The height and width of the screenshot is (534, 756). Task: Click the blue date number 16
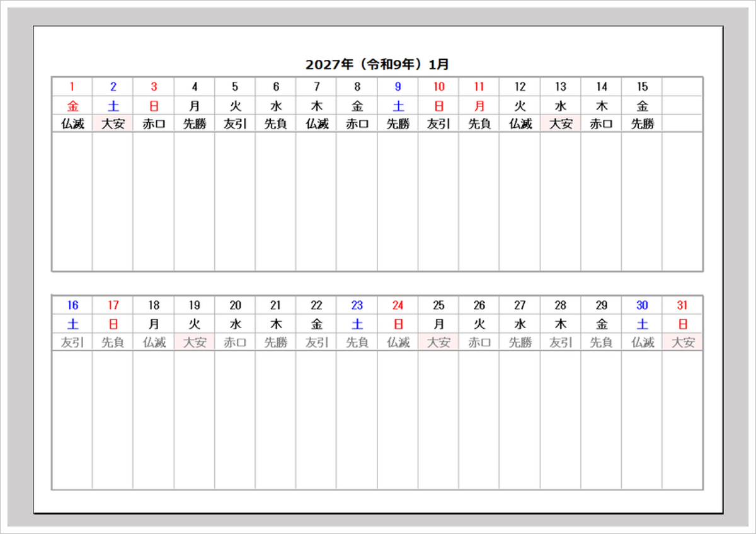pos(72,305)
